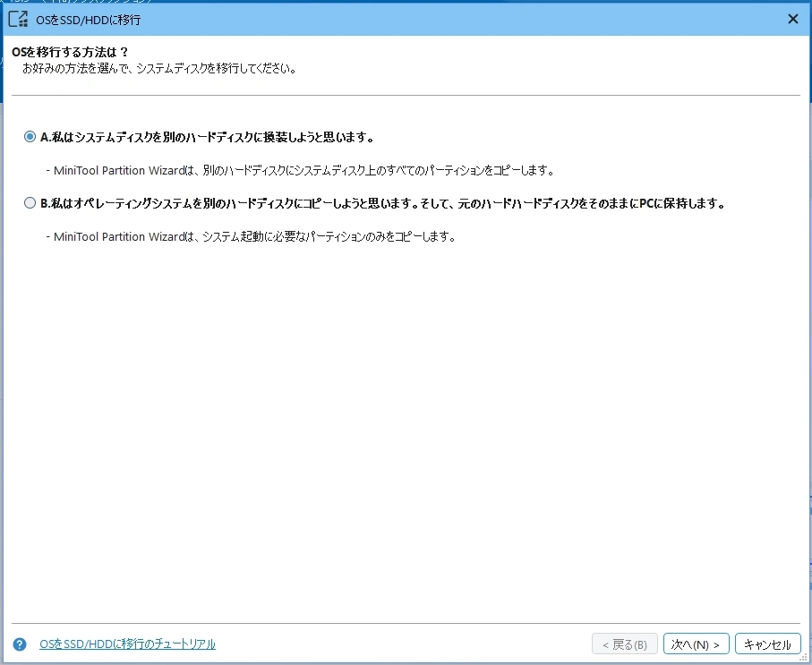Image resolution: width=812 pixels, height=665 pixels.
Task: Click the キャンセル cancel button
Action: point(767,644)
